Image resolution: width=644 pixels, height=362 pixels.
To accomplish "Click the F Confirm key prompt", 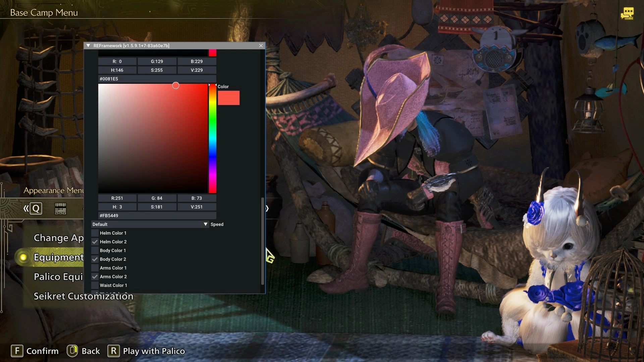I will click(x=35, y=351).
